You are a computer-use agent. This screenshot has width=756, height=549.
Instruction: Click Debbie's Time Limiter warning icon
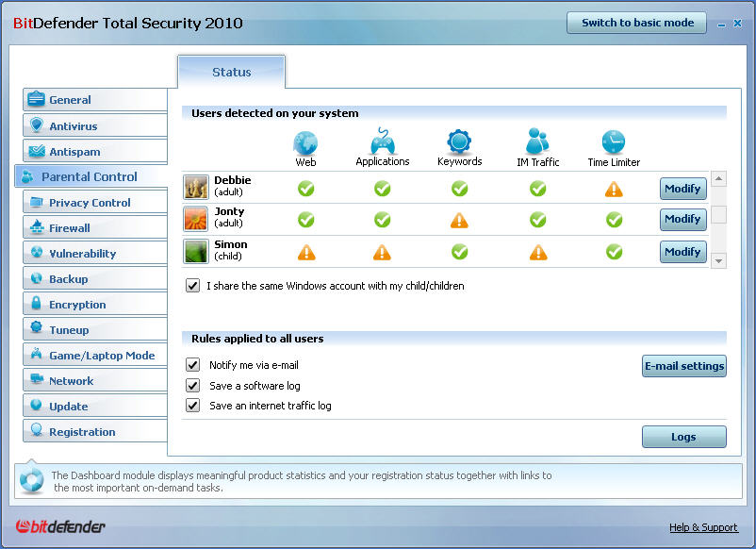point(614,189)
